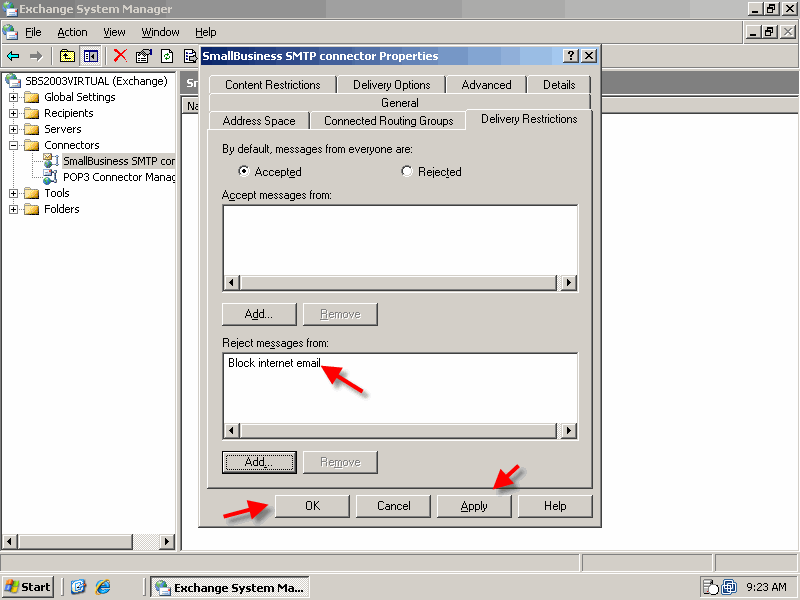Click the Windows Start button

point(28,587)
